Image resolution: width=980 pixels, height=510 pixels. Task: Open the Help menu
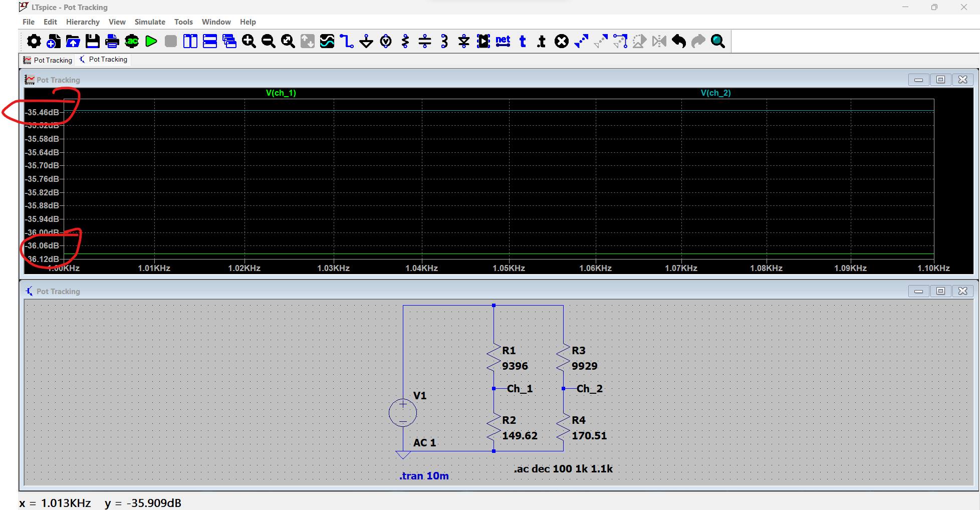pos(248,22)
